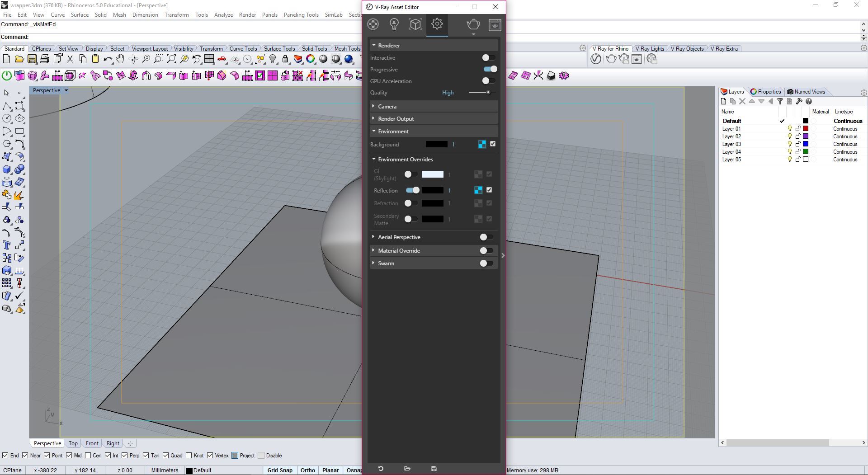
Task: Switch to the V-Ray Lights toolbar tab
Action: 650,49
